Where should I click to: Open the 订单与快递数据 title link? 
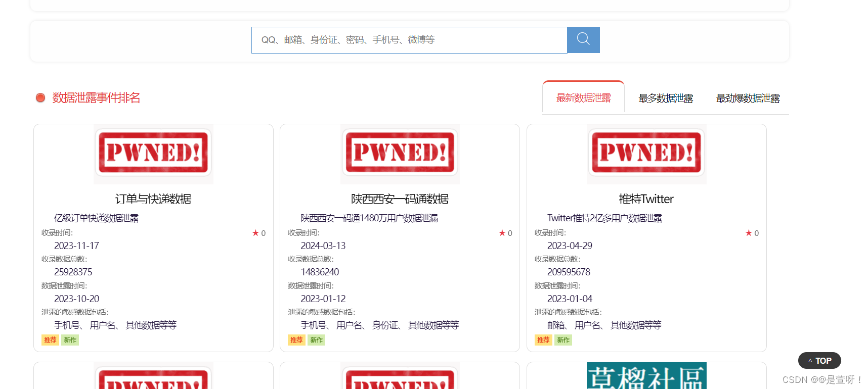pyautogui.click(x=153, y=199)
